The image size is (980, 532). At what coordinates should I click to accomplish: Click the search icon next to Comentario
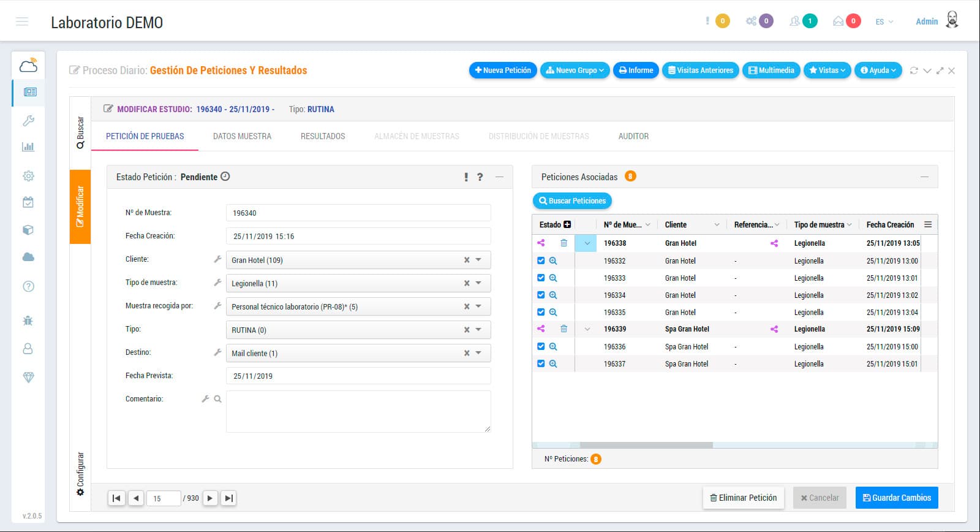click(217, 399)
